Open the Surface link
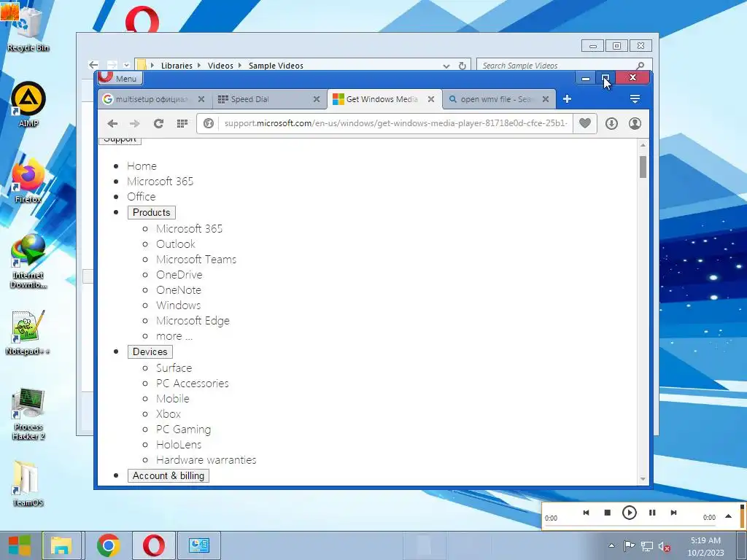 [x=174, y=368]
